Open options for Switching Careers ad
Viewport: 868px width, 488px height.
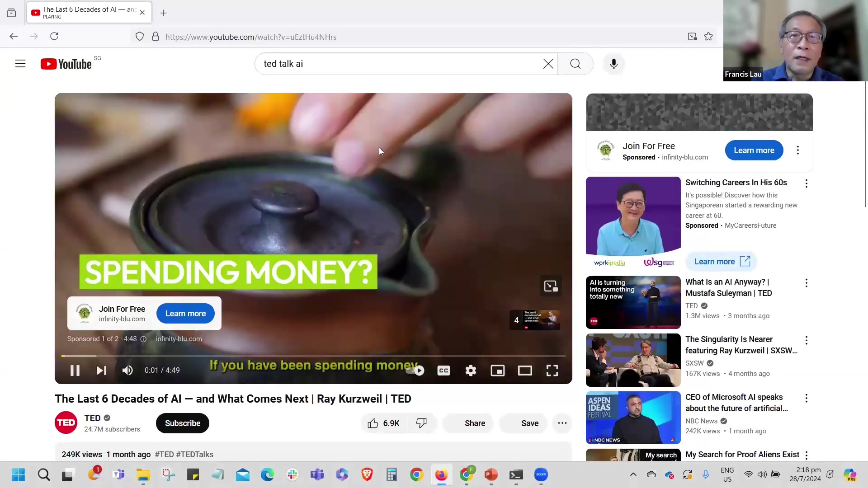pos(807,183)
